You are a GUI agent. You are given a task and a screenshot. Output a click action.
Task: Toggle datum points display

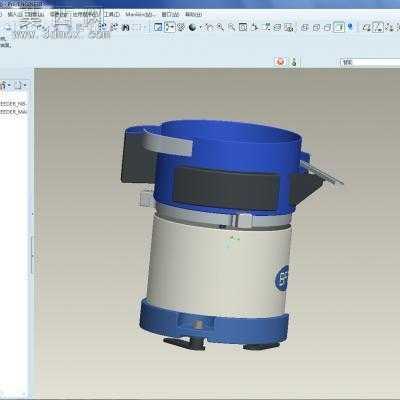point(389,27)
